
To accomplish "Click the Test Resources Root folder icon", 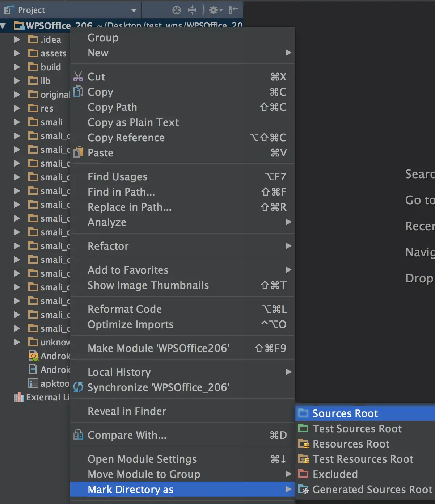I will click(x=303, y=459).
